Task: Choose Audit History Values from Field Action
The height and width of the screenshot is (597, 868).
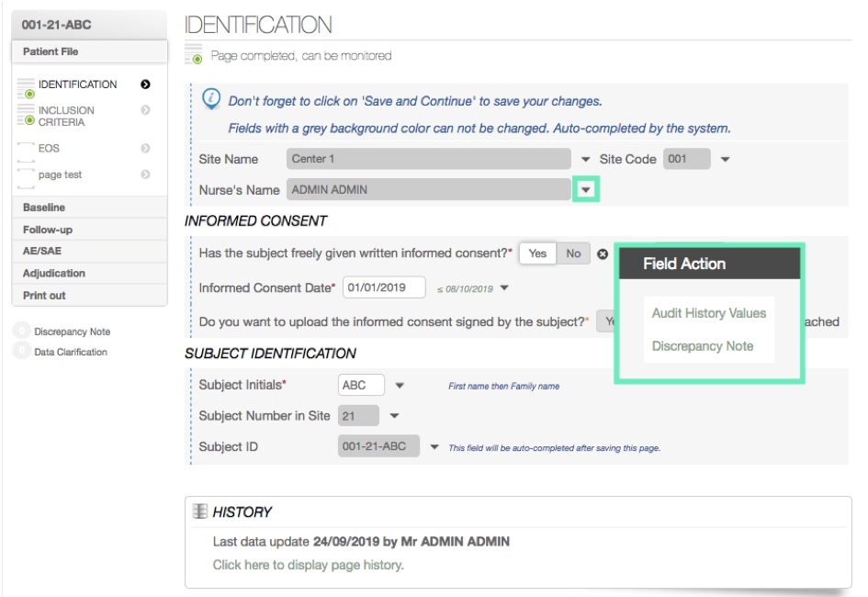Action: 708,313
